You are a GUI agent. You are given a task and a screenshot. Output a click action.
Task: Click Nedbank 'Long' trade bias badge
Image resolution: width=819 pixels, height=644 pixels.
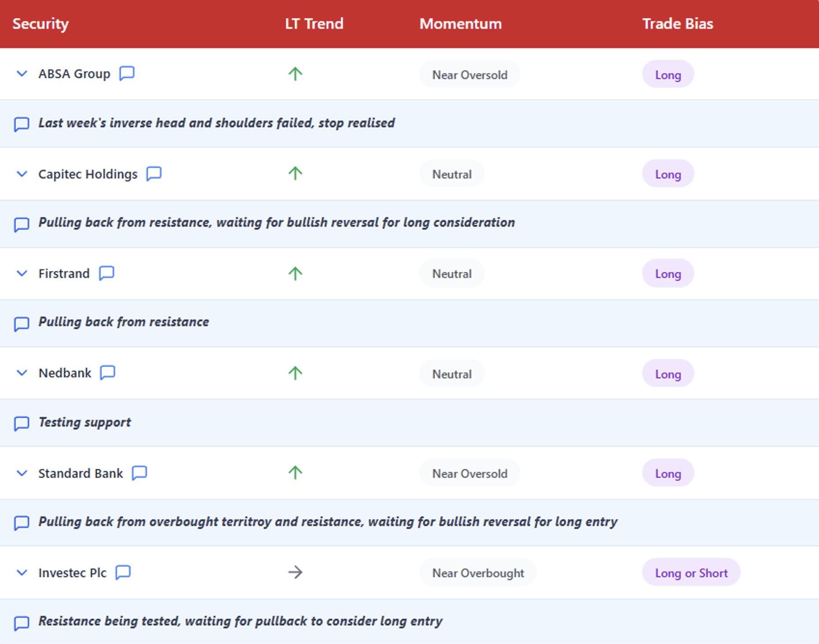pyautogui.click(x=668, y=373)
